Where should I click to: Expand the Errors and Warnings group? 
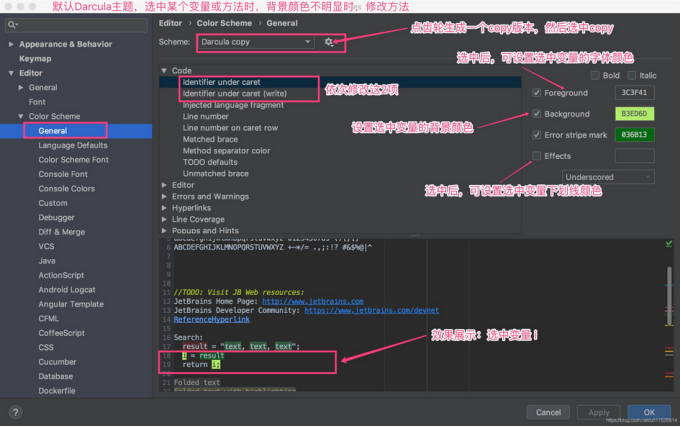click(164, 196)
